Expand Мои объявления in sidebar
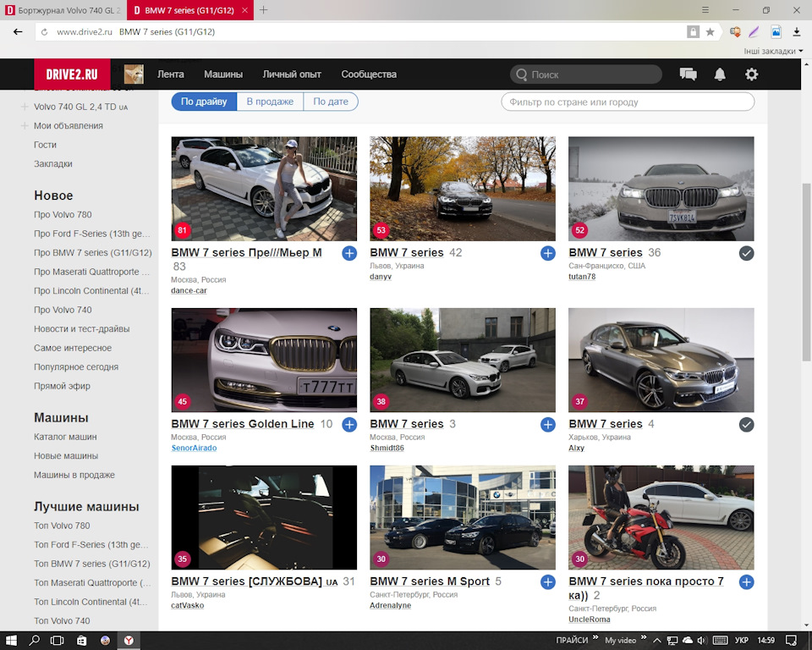This screenshot has width=812, height=650. [25, 125]
